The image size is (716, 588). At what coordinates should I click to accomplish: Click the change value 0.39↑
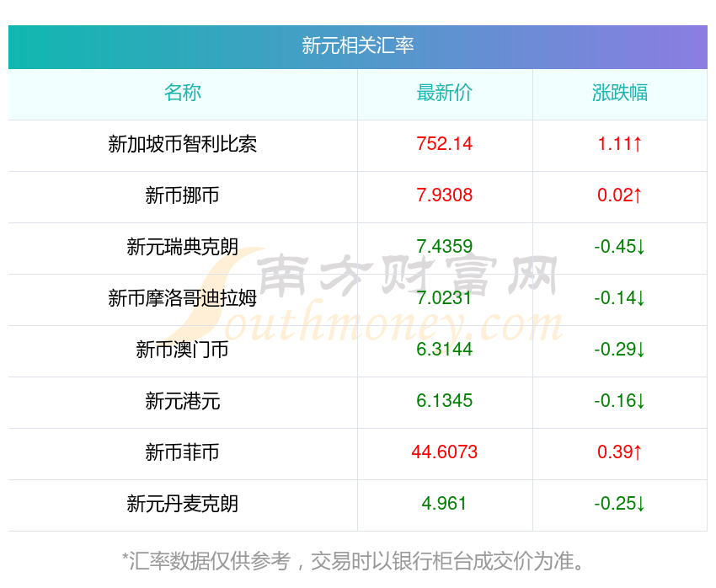620,452
